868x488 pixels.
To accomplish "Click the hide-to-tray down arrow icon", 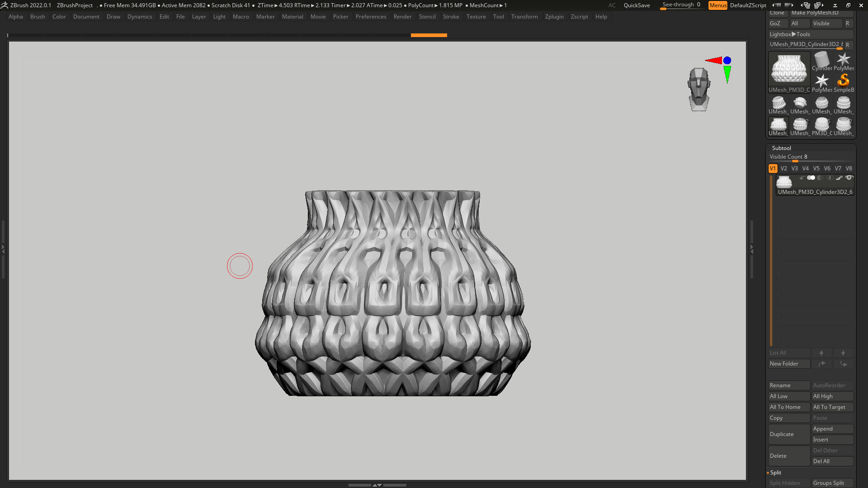I will tap(835, 5).
